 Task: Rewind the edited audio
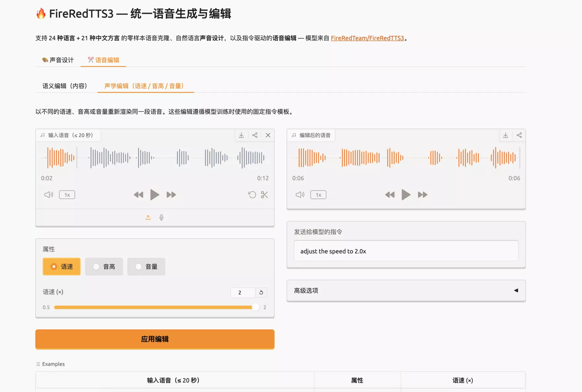pyautogui.click(x=390, y=195)
